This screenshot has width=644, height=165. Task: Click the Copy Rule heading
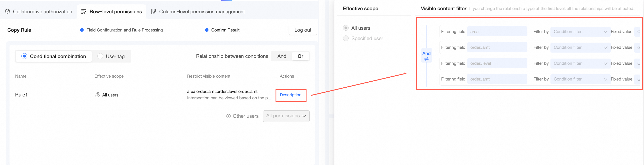(x=19, y=30)
